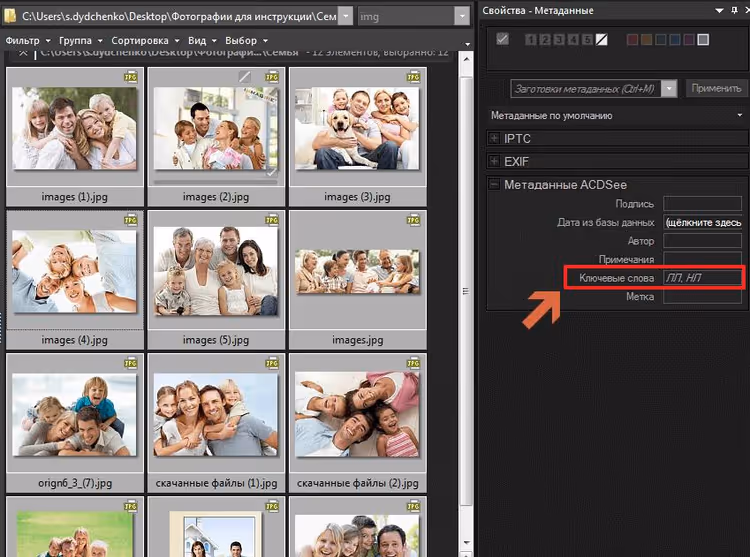Click JPG badge on скачанные файлы (2).jpg
The image size is (750, 557).
click(x=413, y=363)
